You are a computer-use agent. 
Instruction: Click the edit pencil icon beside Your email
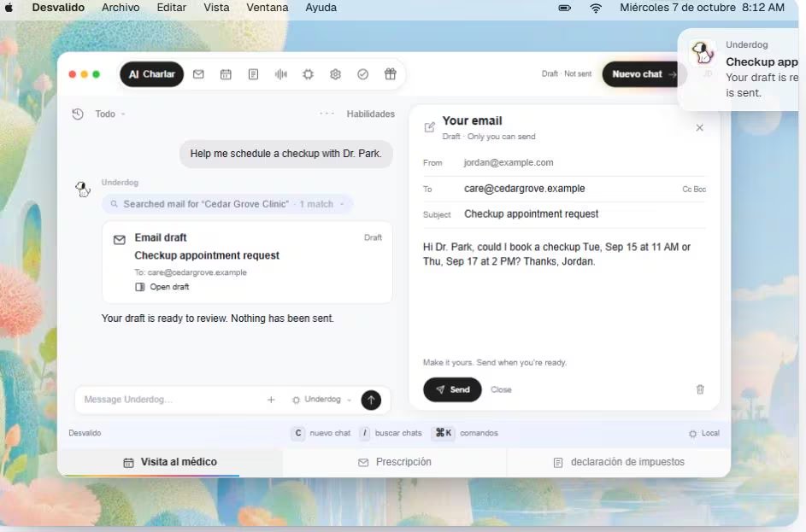[429, 127]
